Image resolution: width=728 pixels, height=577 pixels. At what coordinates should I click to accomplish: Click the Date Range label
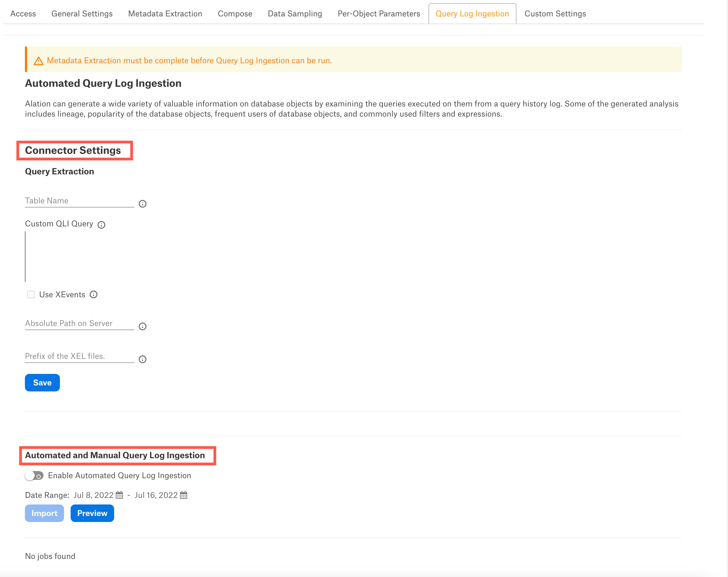point(47,495)
